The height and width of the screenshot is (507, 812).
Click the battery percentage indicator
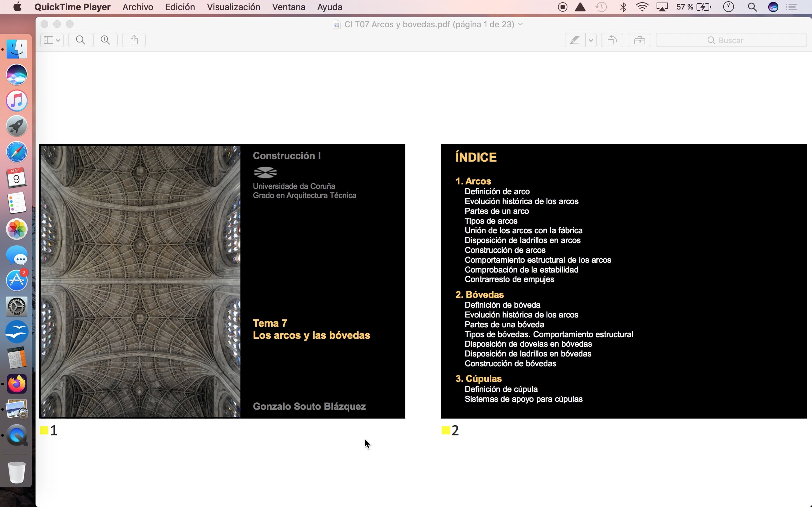coord(684,7)
